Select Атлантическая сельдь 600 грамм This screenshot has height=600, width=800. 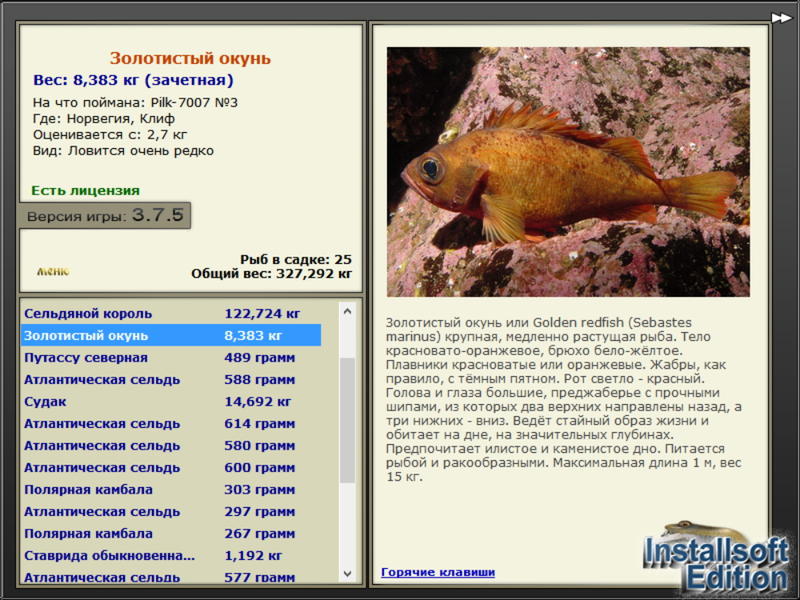(x=171, y=467)
